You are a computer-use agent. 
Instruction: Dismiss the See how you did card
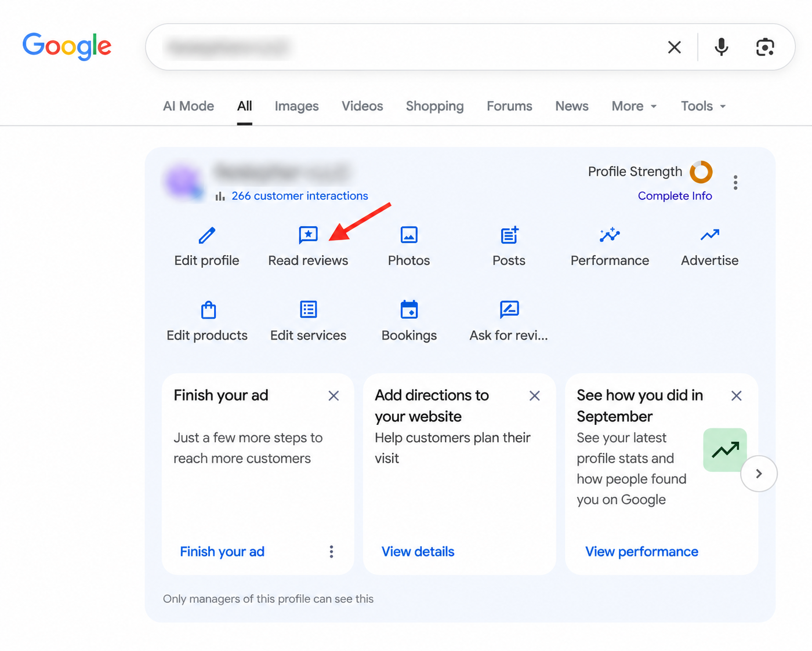coord(737,396)
